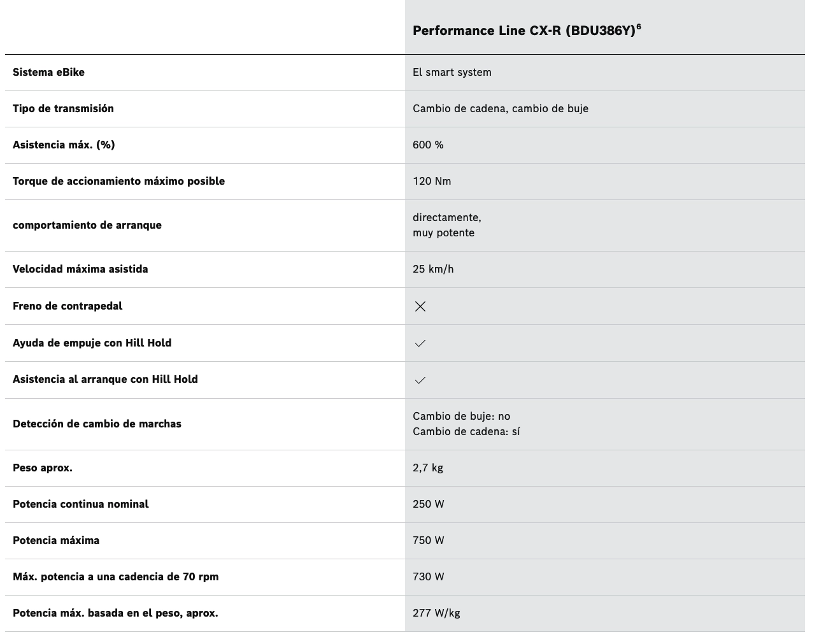Viewport: 819px width, 644px height.
Task: Click the 120 Nm torque value
Action: click(432, 181)
